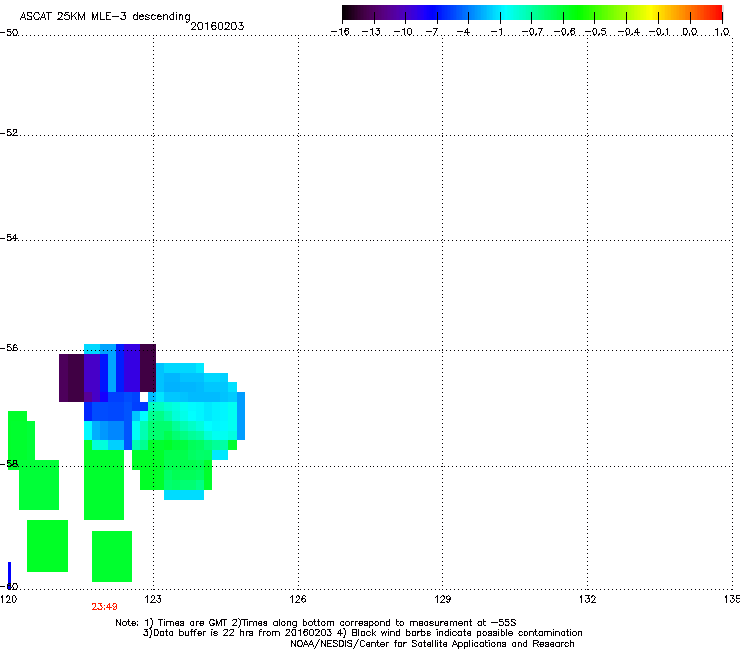Viewport: 740px width, 650px height.
Task: Click the longitude label "120"
Action: (x=8, y=599)
